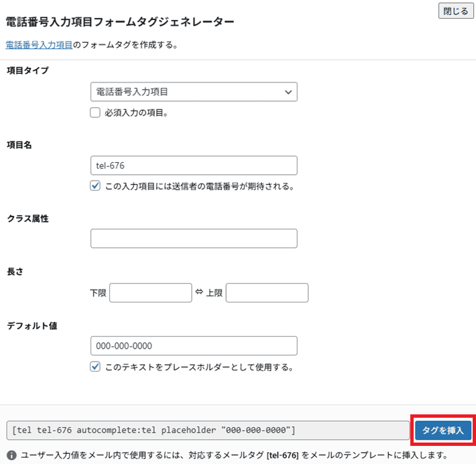Image resolution: width=476 pixels, height=464 pixels.
Task: Open the 電話番号入力項目 help link
Action: click(39, 45)
